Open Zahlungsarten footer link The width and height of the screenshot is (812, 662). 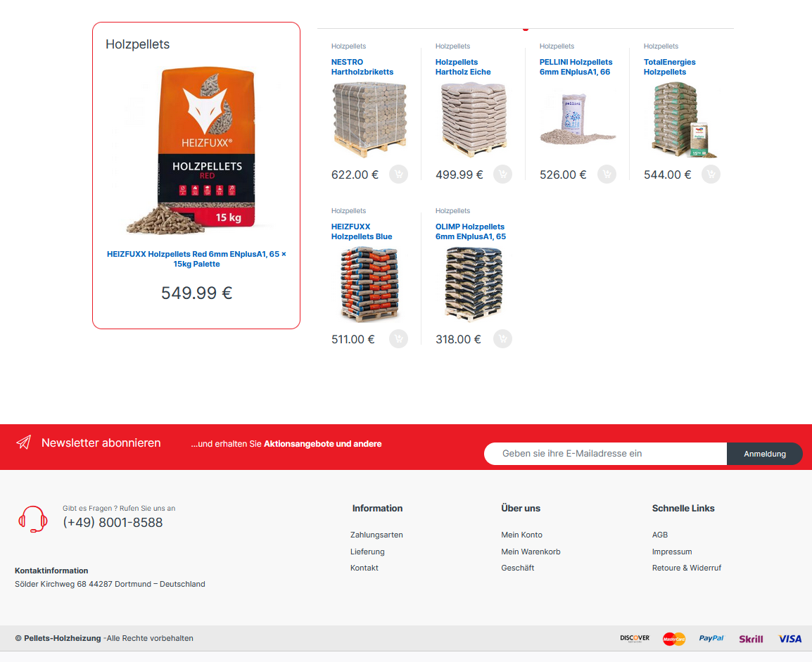(376, 535)
